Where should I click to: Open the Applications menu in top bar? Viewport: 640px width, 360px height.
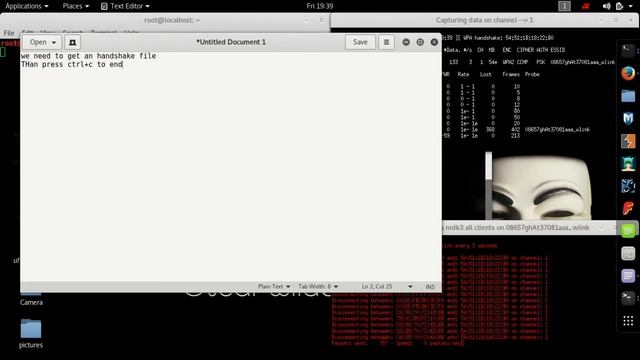(27, 6)
